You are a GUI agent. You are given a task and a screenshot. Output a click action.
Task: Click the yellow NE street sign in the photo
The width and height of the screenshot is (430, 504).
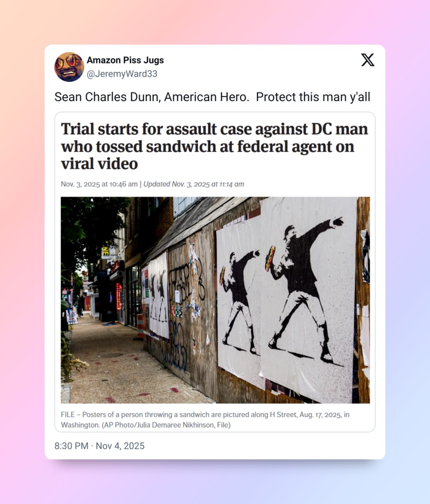(x=105, y=252)
